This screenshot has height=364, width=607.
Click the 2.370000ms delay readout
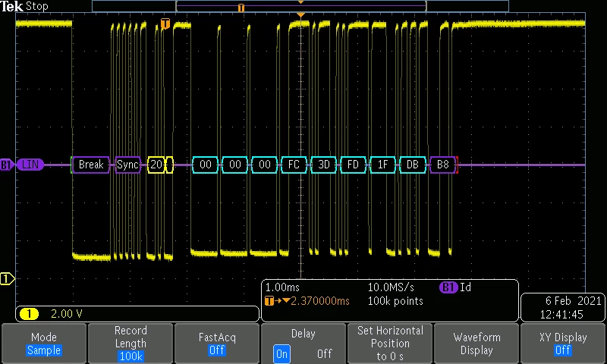click(320, 301)
